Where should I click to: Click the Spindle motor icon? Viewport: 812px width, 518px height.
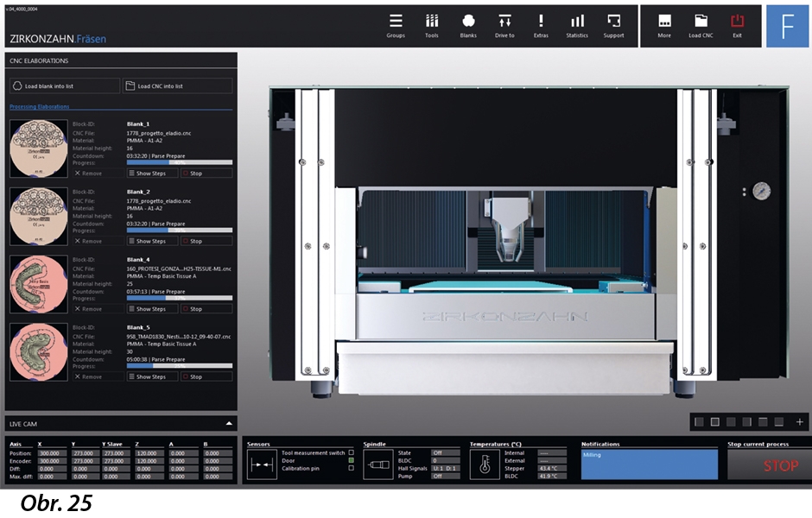click(378, 464)
